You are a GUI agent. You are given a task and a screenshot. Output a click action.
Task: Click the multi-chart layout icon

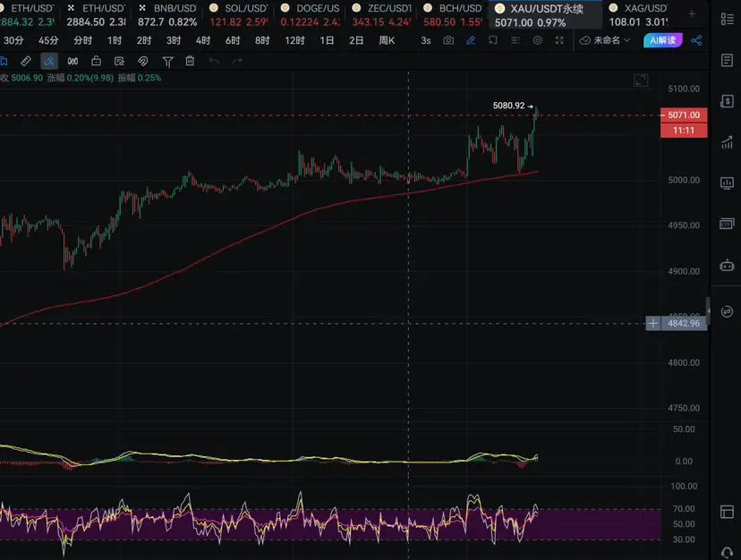493,40
